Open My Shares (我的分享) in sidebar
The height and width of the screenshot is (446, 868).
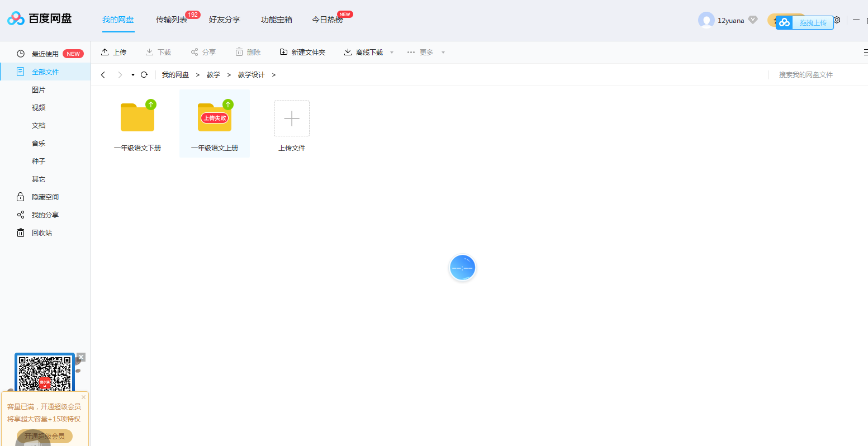(45, 215)
